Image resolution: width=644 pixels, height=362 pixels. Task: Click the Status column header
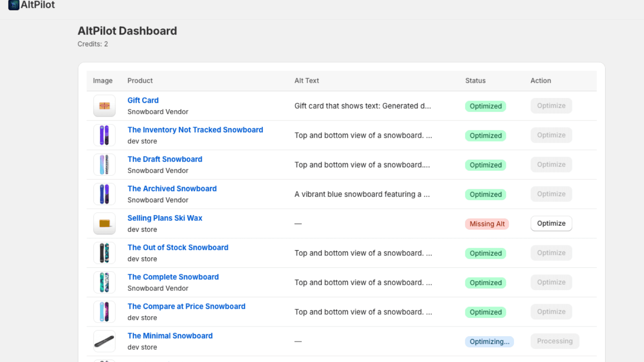(475, 80)
